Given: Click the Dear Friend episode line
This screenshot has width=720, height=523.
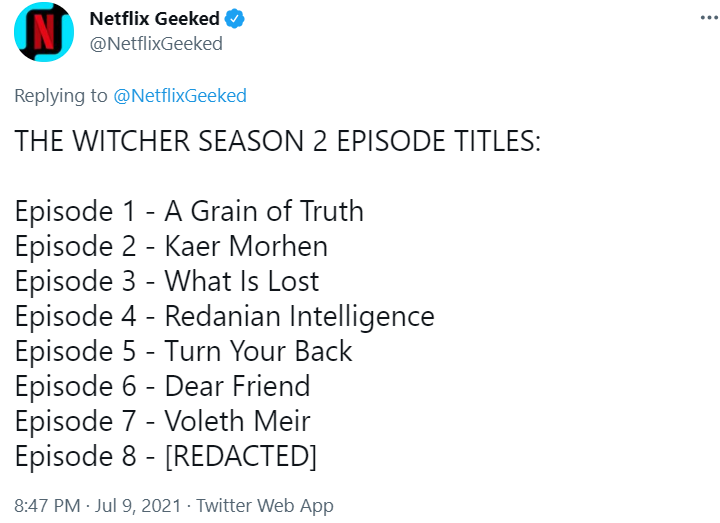Looking at the screenshot, I should coord(163,387).
